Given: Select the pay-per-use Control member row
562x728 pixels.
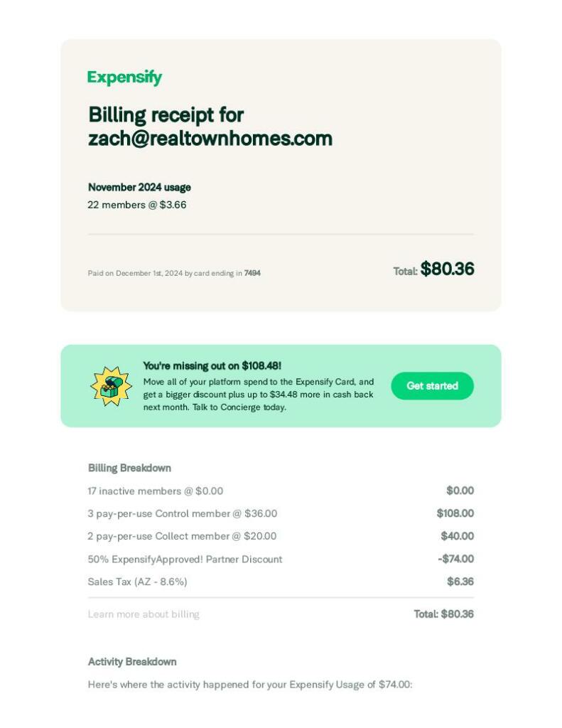Looking at the screenshot, I should (x=182, y=513).
